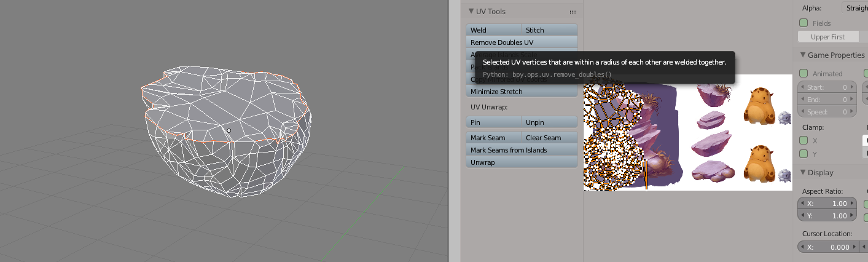868x262 pixels.
Task: Toggle the Clamp X checkbox
Action: [x=803, y=141]
